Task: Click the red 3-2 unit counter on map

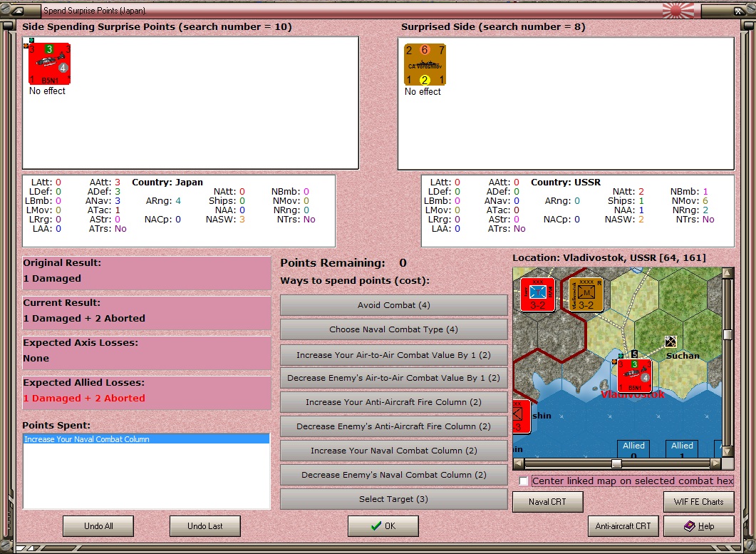Action: point(537,294)
